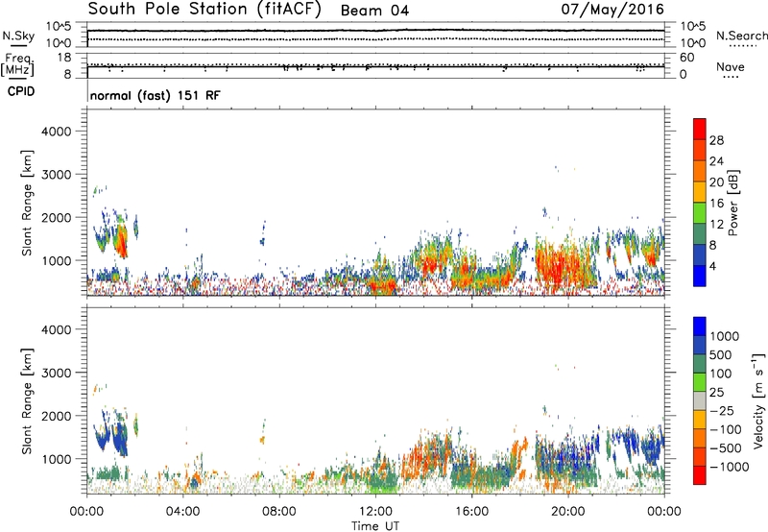This screenshot has height=532, width=768.
Task: Pick the light green 25–100 velocity segment
Action: point(700,382)
